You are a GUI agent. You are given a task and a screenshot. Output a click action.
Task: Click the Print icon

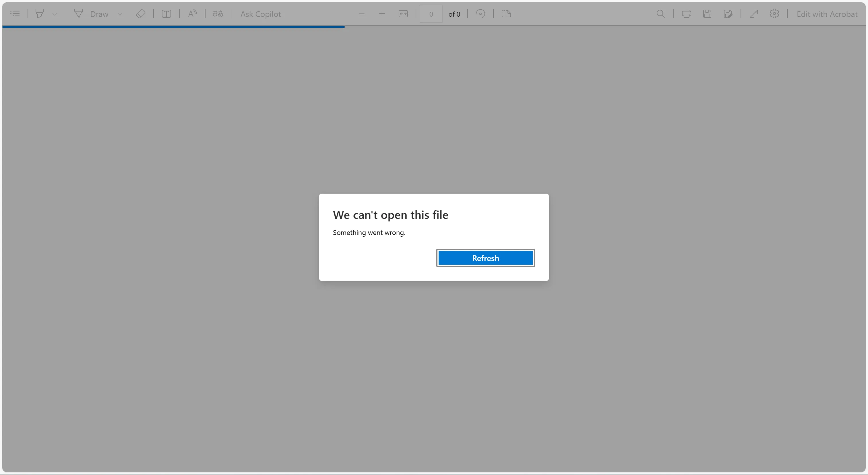point(686,14)
